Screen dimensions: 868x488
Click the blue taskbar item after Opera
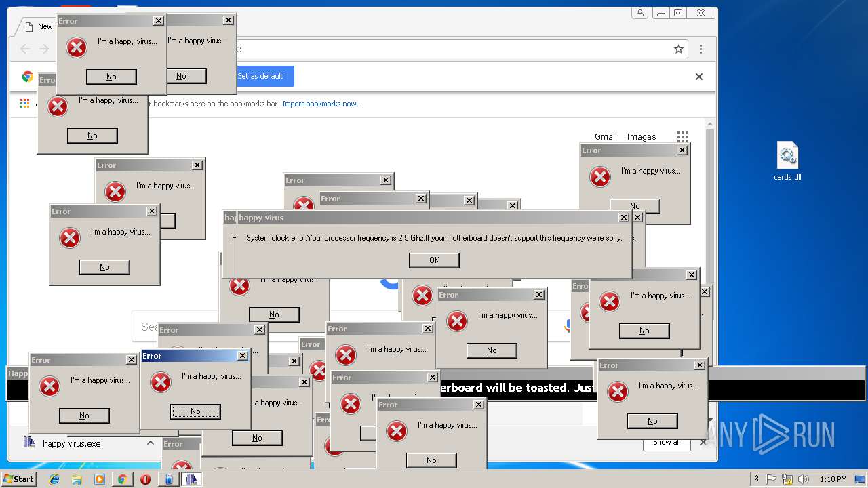[x=168, y=479]
